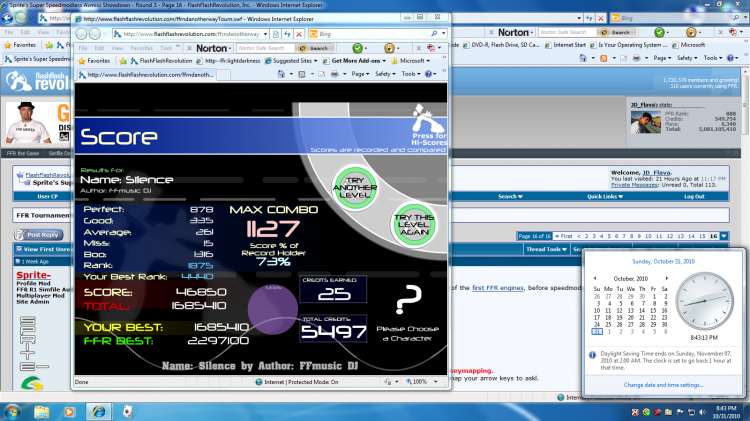The image size is (750, 421).
Task: Open the Safety dropdown menu in popup
Action: (x=386, y=74)
